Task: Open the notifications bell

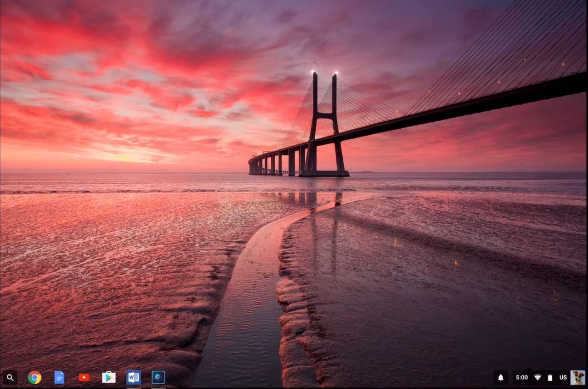Action: [501, 378]
